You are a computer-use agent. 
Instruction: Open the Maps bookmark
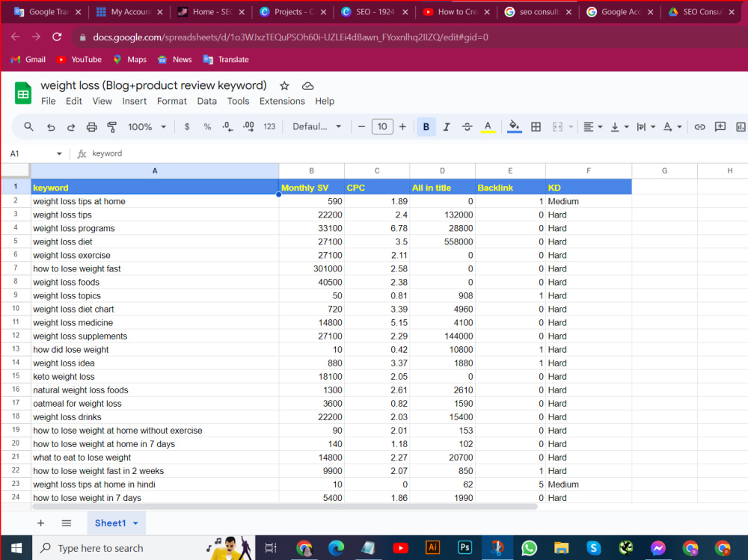[129, 60]
